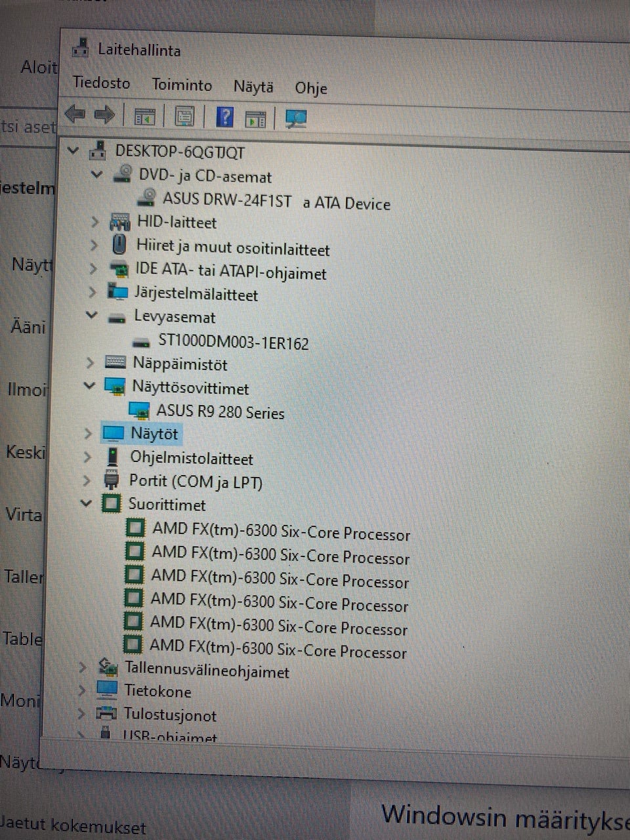Screen dimensions: 630x840
Task: Select ST1000DM003-1ER162 disk drive
Action: [x=234, y=343]
